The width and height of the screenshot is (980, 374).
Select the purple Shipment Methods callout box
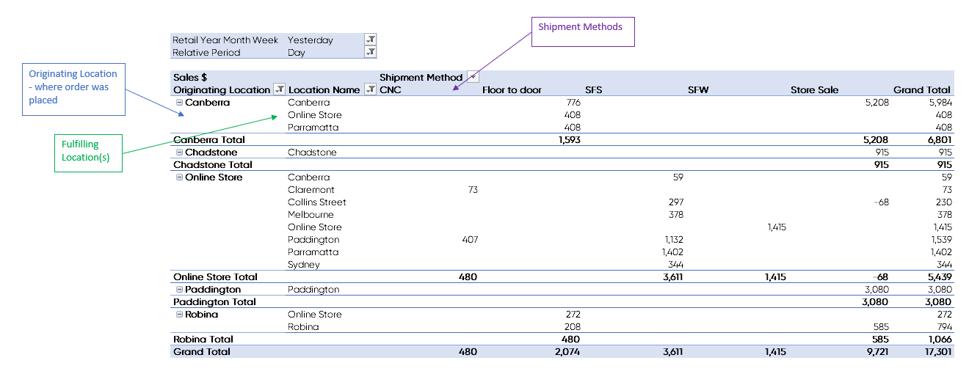(x=582, y=32)
